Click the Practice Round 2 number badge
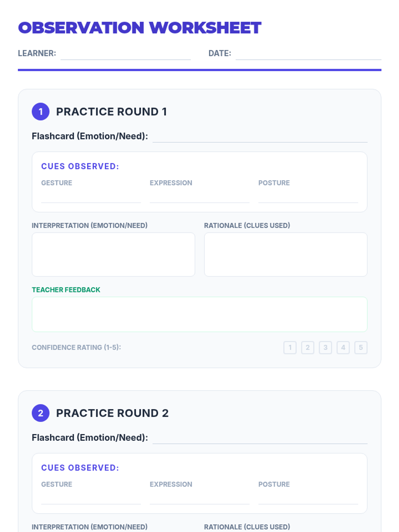This screenshot has height=532, width=399. tap(41, 413)
